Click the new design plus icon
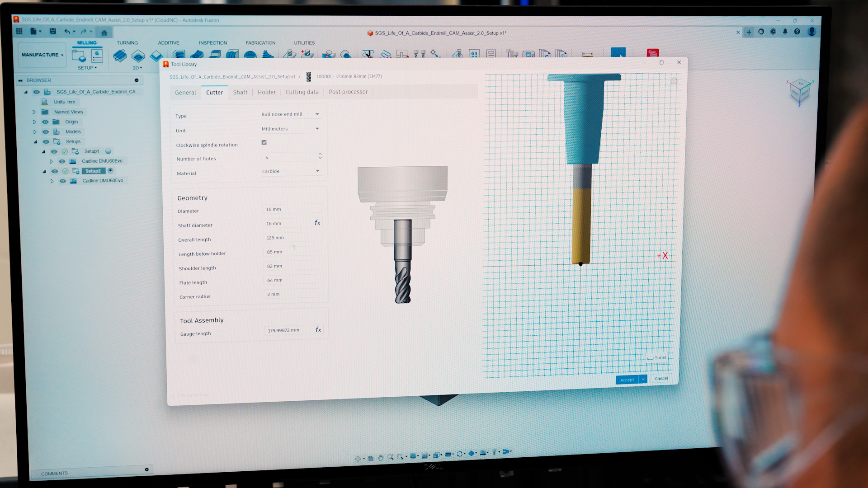The image size is (868, 488). tap(749, 32)
